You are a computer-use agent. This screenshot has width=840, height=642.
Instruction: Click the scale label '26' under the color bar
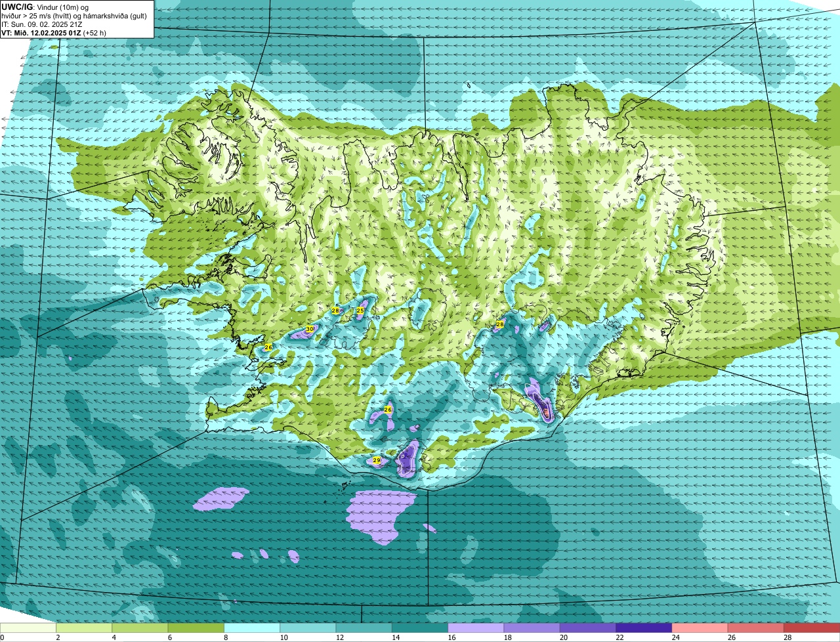(730, 637)
